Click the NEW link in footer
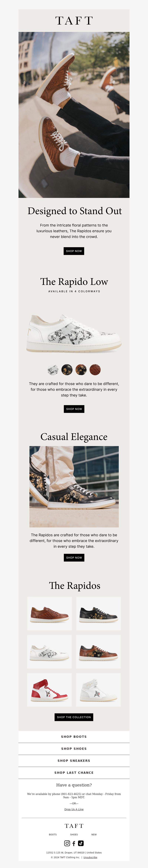The height and width of the screenshot is (868, 148). pyautogui.click(x=94, y=835)
